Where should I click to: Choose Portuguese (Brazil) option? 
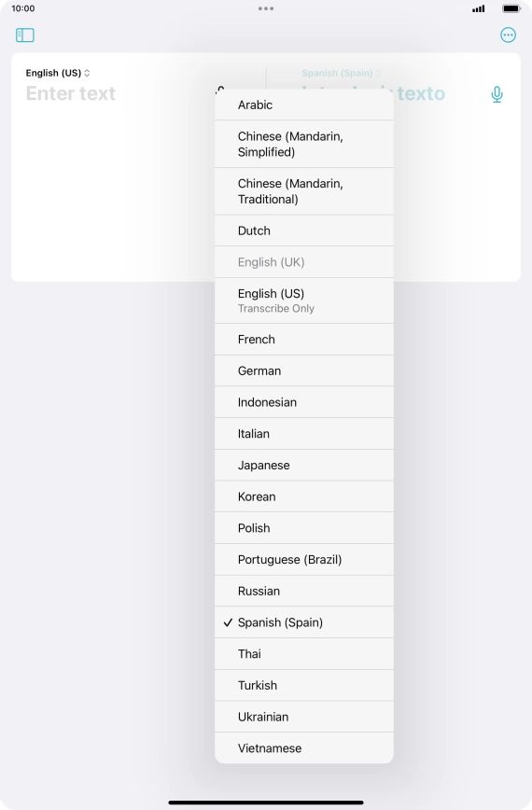point(304,560)
